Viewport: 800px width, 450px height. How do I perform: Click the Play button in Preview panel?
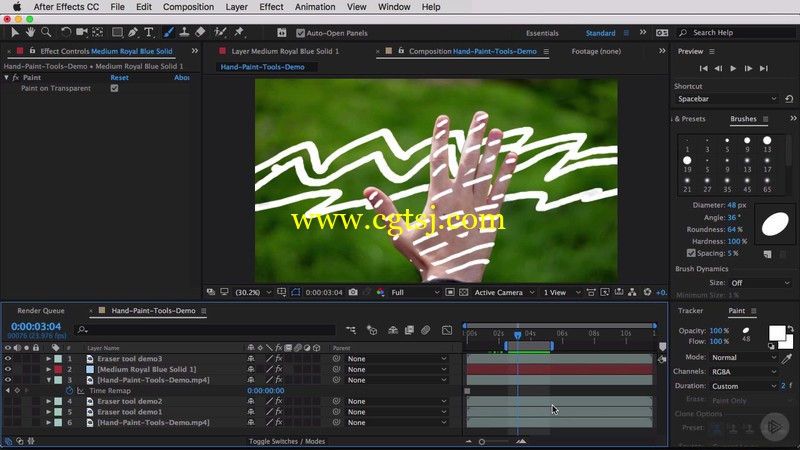[x=733, y=68]
